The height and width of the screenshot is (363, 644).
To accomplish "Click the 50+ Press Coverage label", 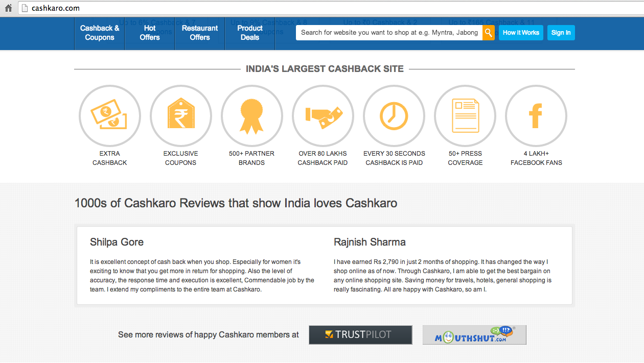I will tap(465, 158).
